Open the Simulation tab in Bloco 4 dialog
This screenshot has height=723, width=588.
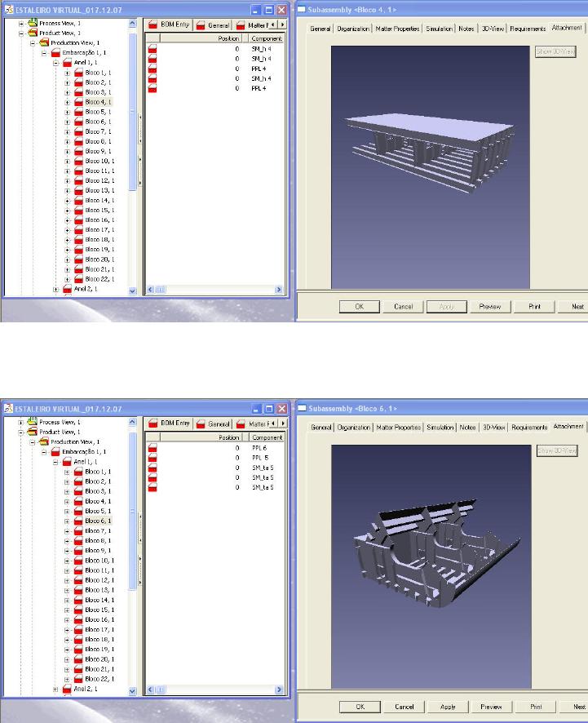point(439,29)
